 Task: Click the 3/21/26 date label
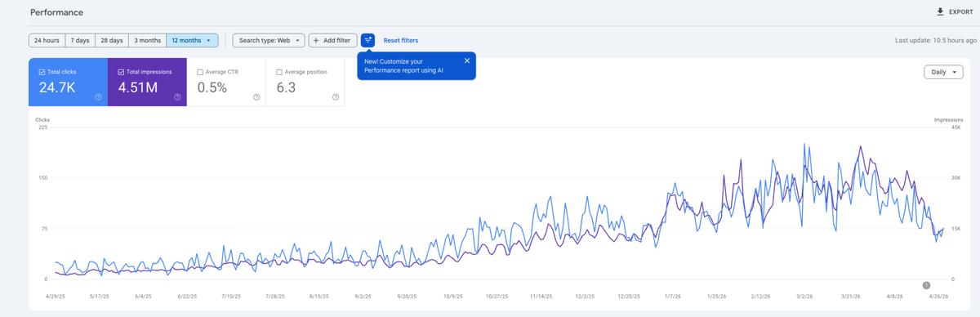[850, 297]
